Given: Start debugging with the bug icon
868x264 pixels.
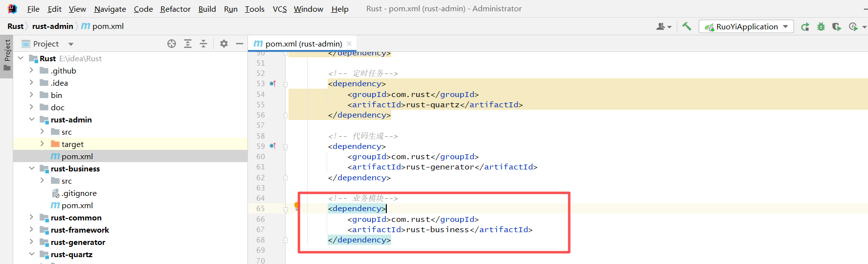Looking at the screenshot, I should [821, 27].
